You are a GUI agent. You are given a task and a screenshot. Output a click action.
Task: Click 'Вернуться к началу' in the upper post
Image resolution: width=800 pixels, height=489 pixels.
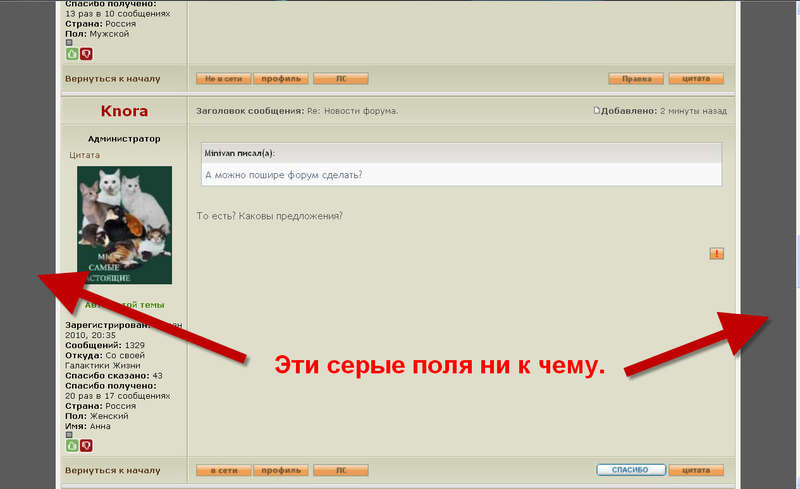pyautogui.click(x=113, y=79)
